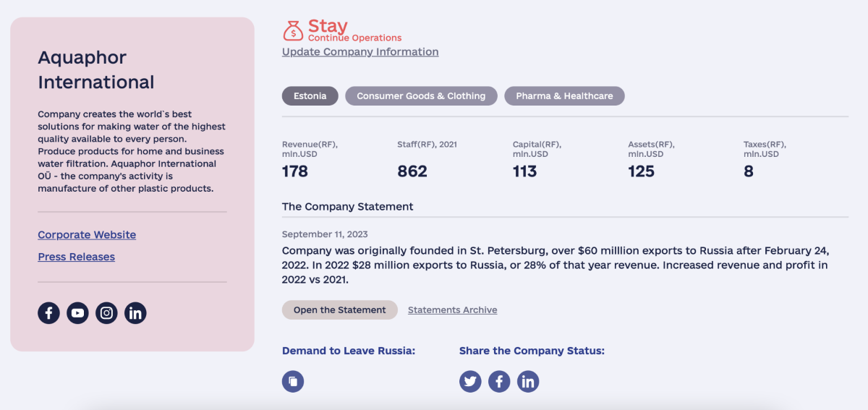Select the Pharma & Healthcare tag
The image size is (868, 410).
click(564, 96)
